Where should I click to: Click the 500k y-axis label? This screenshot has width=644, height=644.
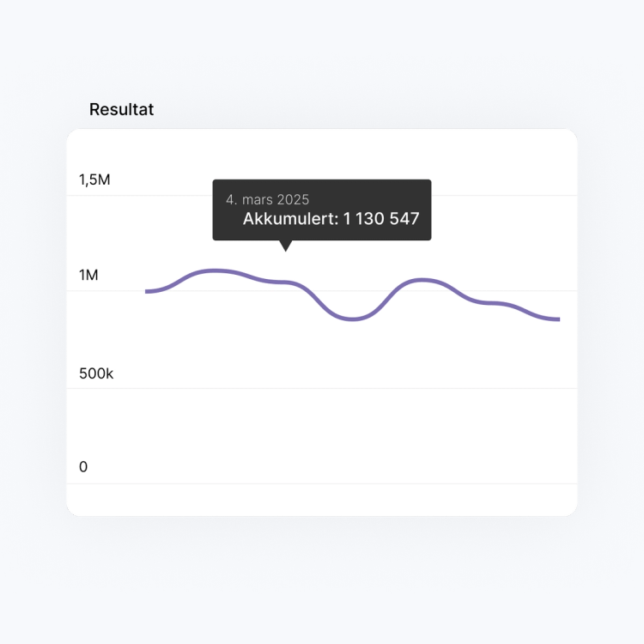[x=96, y=374]
